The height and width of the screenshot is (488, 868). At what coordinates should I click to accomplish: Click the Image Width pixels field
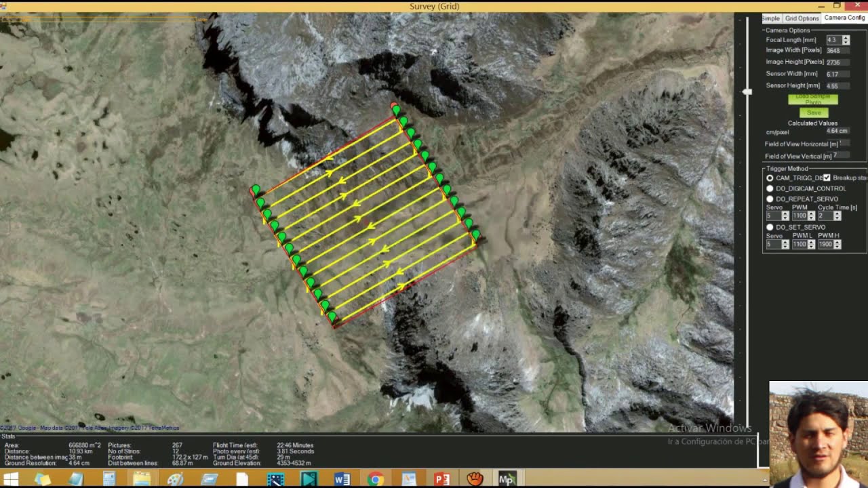837,50
